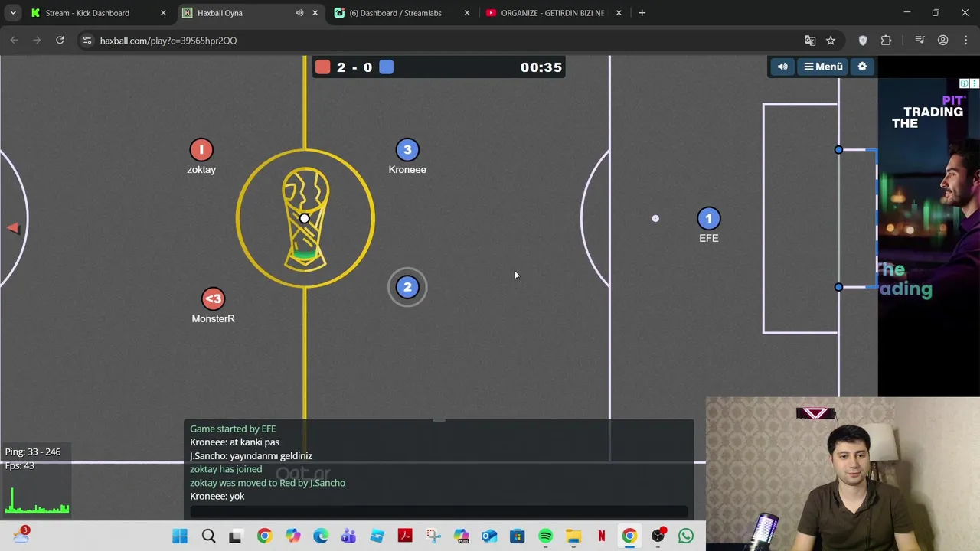Viewport: 980px width, 551px height.
Task: Open Task View on taskbar
Action: point(235,536)
